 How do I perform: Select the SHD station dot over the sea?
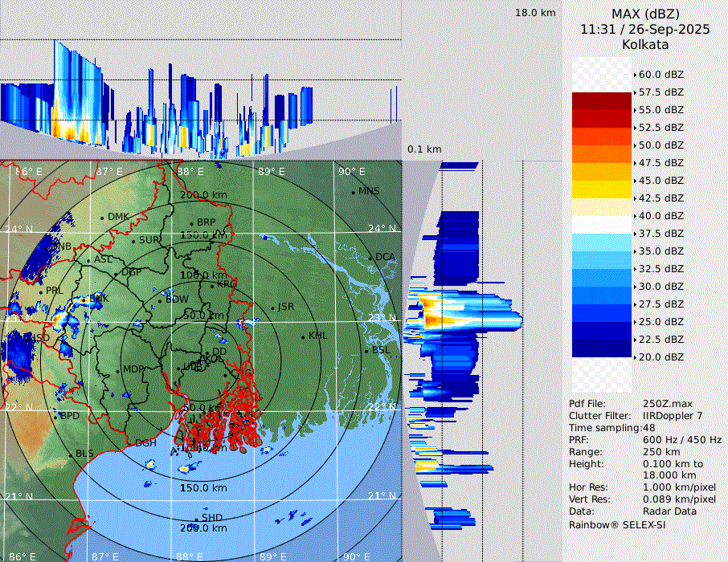pos(196,519)
